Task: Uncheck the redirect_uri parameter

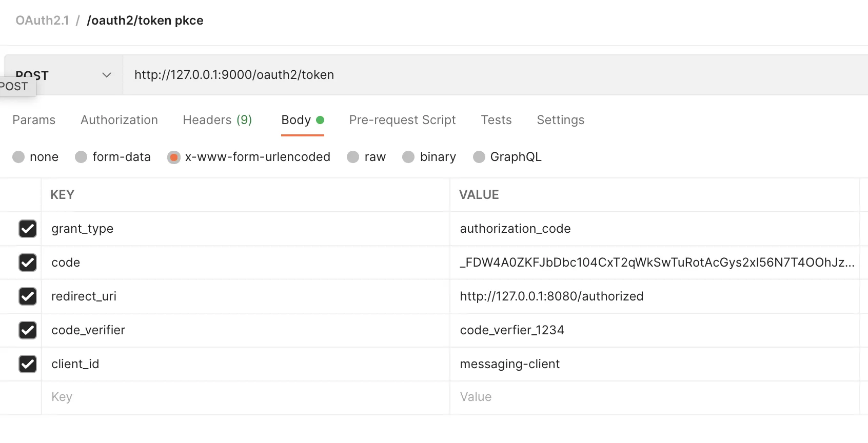Action: (28, 296)
